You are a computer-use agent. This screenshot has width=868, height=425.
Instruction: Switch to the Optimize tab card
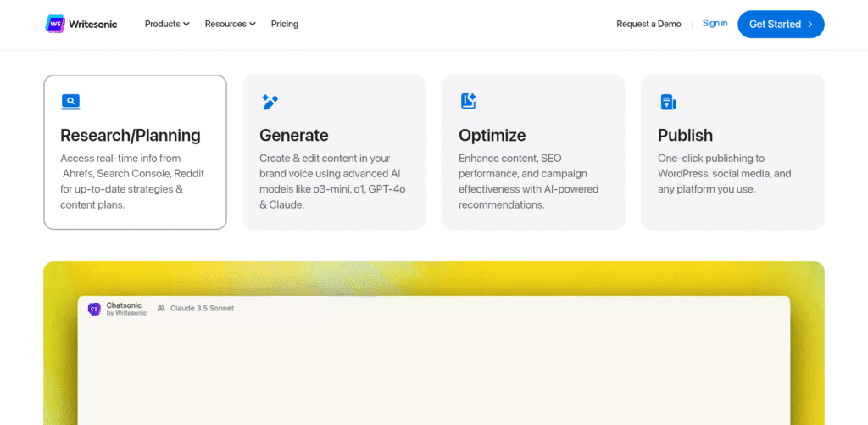(x=533, y=152)
